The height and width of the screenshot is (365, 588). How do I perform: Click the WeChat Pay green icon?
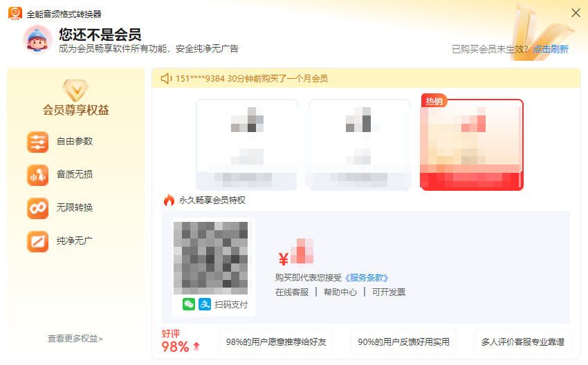pyautogui.click(x=189, y=304)
